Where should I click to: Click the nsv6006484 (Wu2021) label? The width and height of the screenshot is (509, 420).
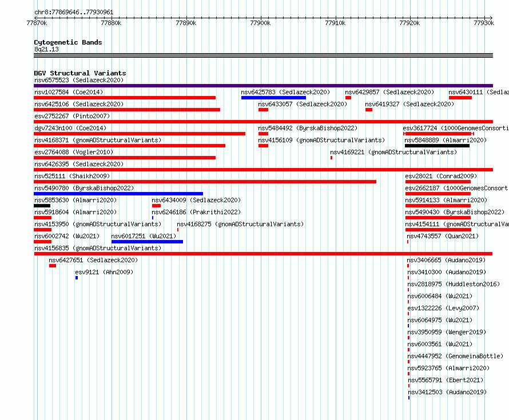440,296
